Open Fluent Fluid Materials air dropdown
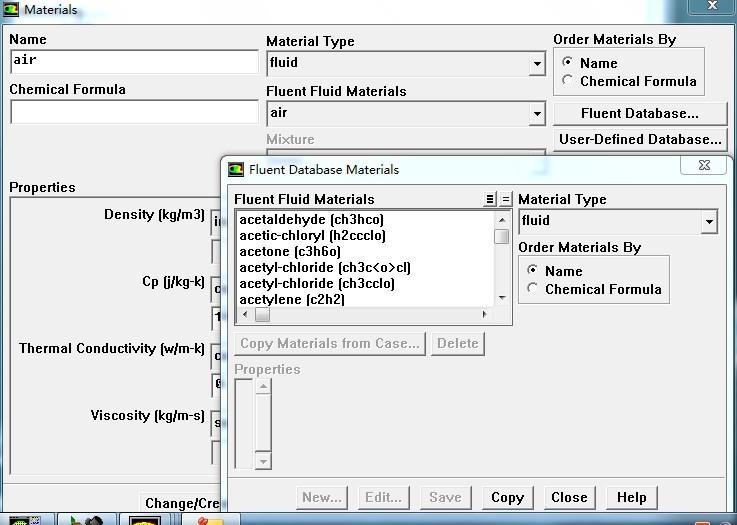The image size is (737, 525). (x=536, y=114)
